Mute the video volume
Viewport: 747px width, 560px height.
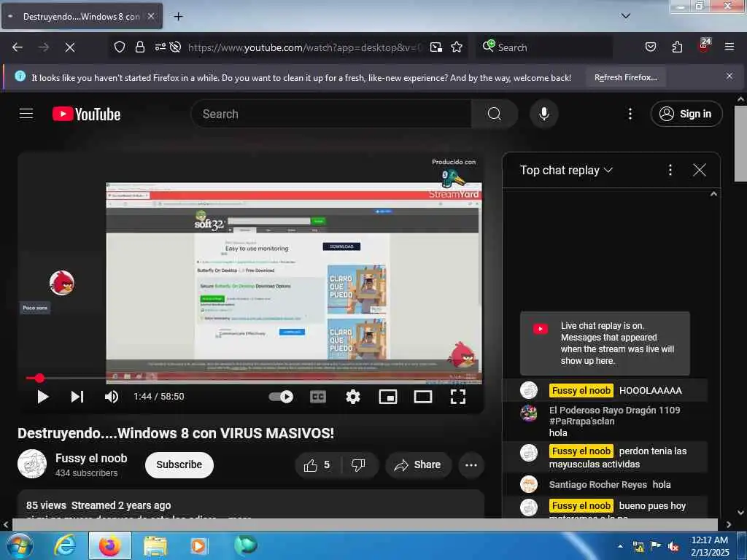click(112, 397)
